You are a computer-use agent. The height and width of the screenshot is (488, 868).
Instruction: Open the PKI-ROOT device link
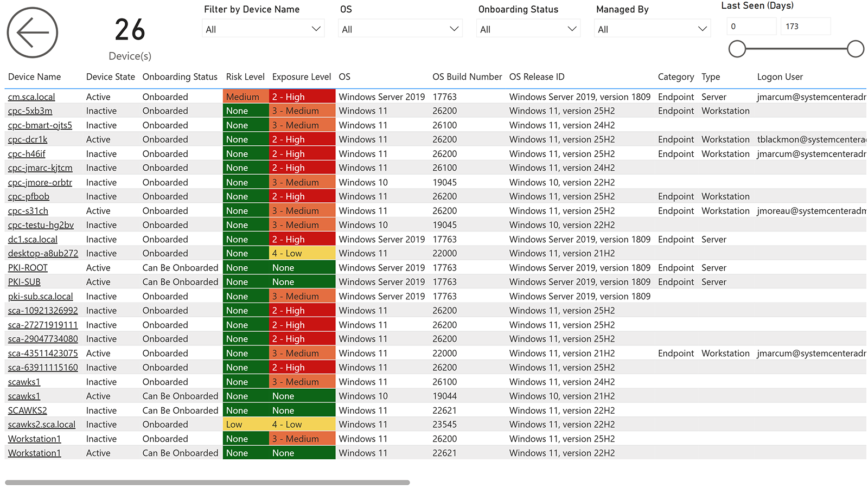28,268
